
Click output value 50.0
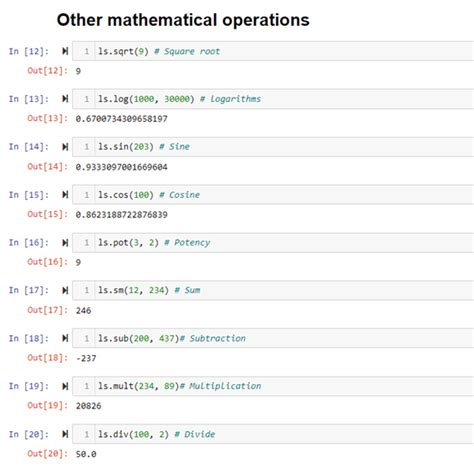point(86,454)
